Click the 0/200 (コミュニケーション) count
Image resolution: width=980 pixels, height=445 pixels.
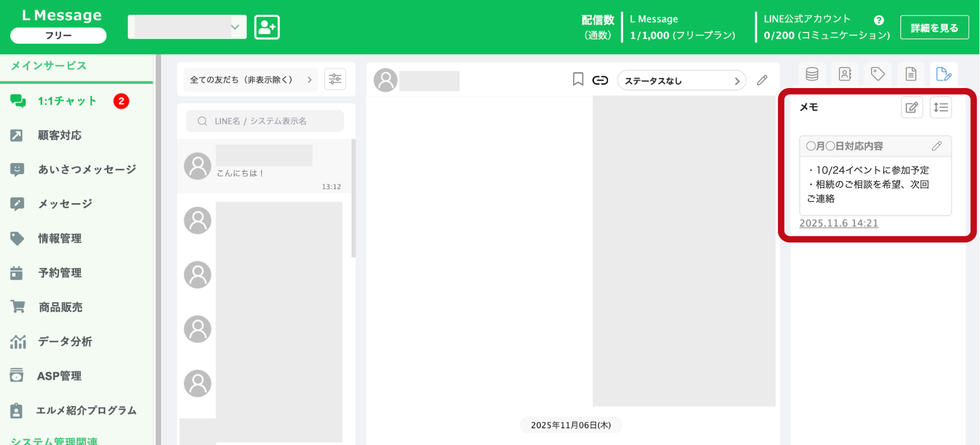click(x=827, y=35)
